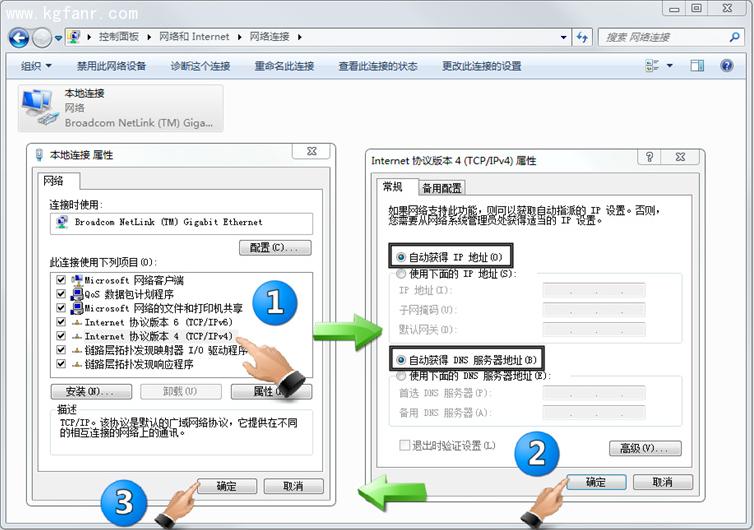Expand the address bar history dropdown
This screenshot has width=754, height=530.
click(561, 37)
